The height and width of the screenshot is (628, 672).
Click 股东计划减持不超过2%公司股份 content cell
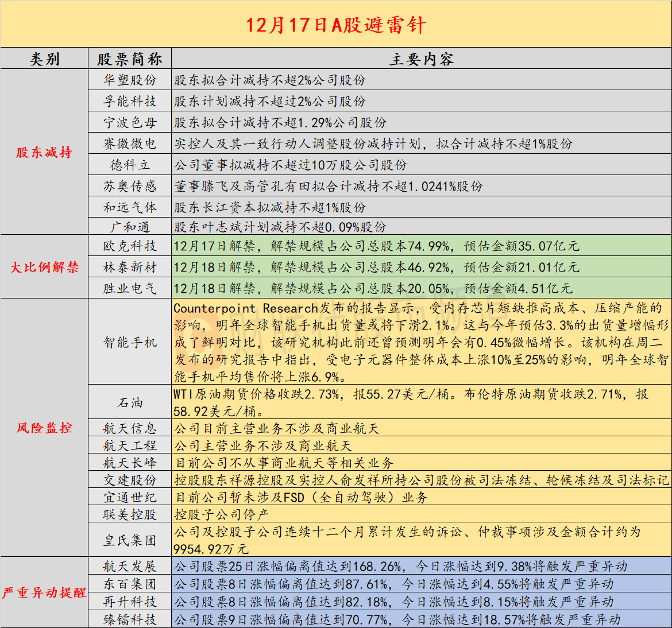coord(422,100)
